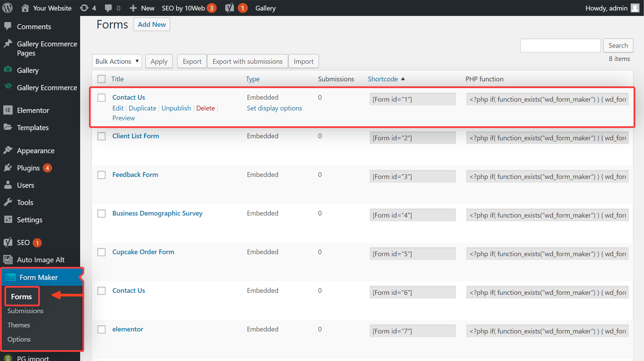The height and width of the screenshot is (361, 644).
Task: Click the Tools wrench icon
Action: click(x=8, y=202)
